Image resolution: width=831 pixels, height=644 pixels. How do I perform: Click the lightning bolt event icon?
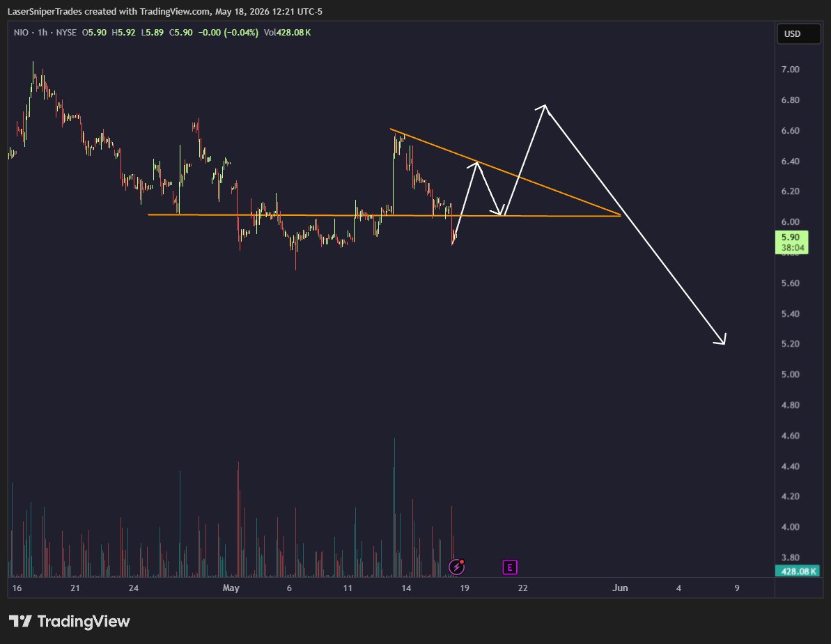point(456,567)
